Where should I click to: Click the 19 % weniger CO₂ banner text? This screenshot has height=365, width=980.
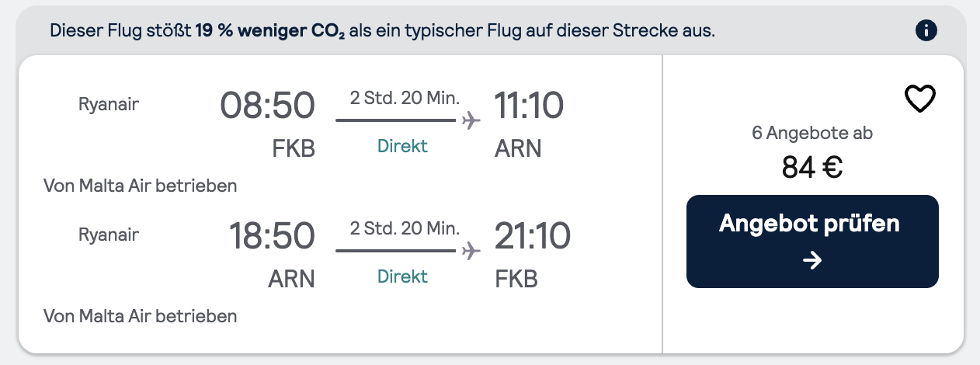point(270,32)
